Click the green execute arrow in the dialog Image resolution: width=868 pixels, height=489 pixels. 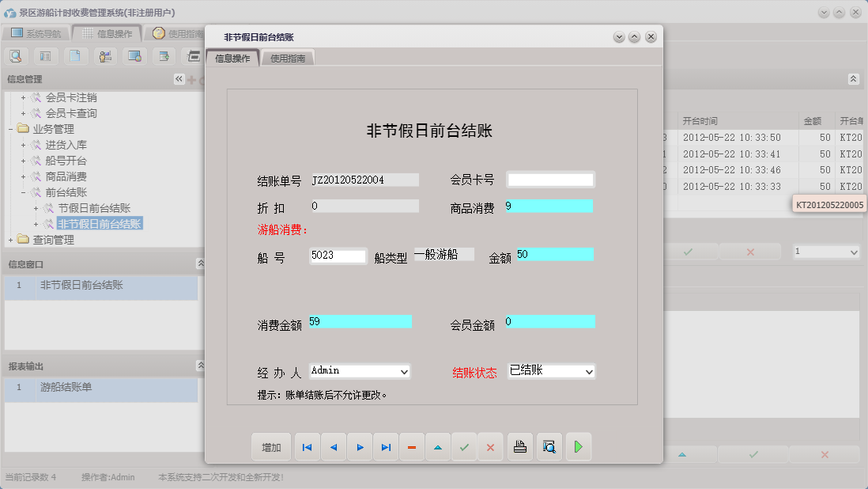tap(578, 446)
